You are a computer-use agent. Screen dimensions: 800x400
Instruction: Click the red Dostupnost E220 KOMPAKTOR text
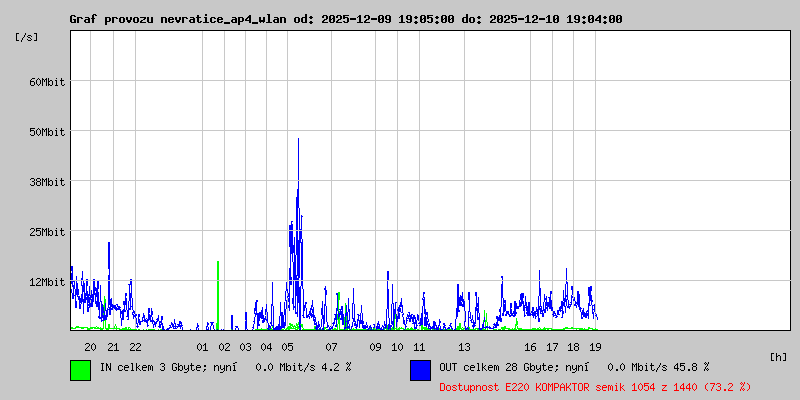(x=595, y=387)
